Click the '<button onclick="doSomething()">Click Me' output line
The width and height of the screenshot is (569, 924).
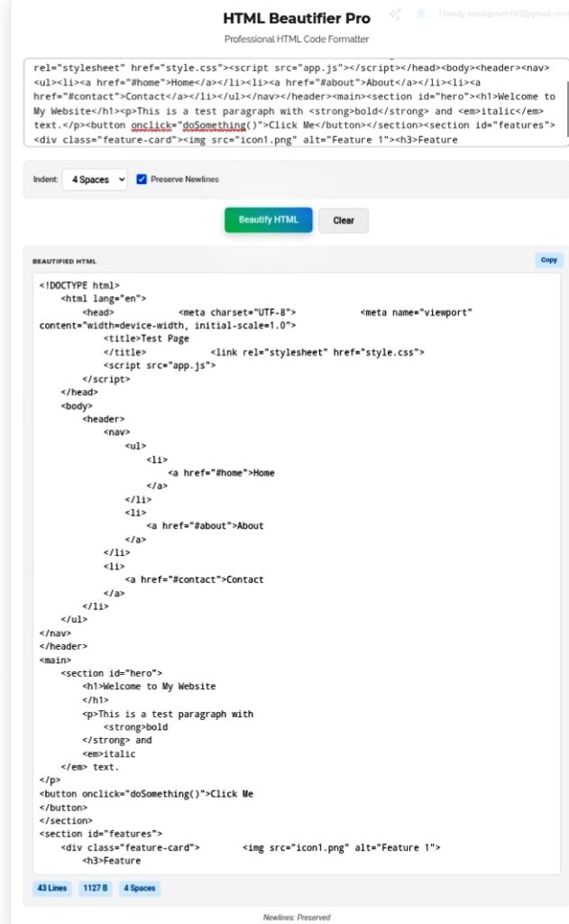(x=146, y=794)
